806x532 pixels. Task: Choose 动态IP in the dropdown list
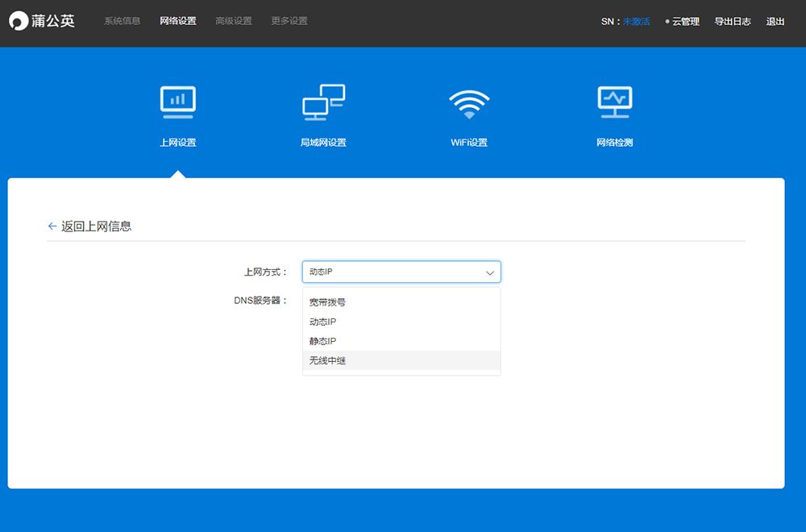coord(322,322)
